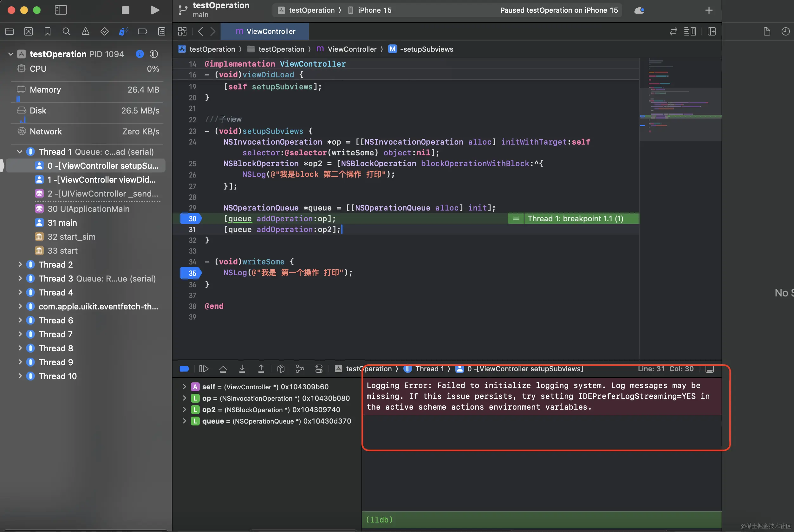Screen dimensions: 794x532
Task: Step over the current line
Action: click(223, 369)
